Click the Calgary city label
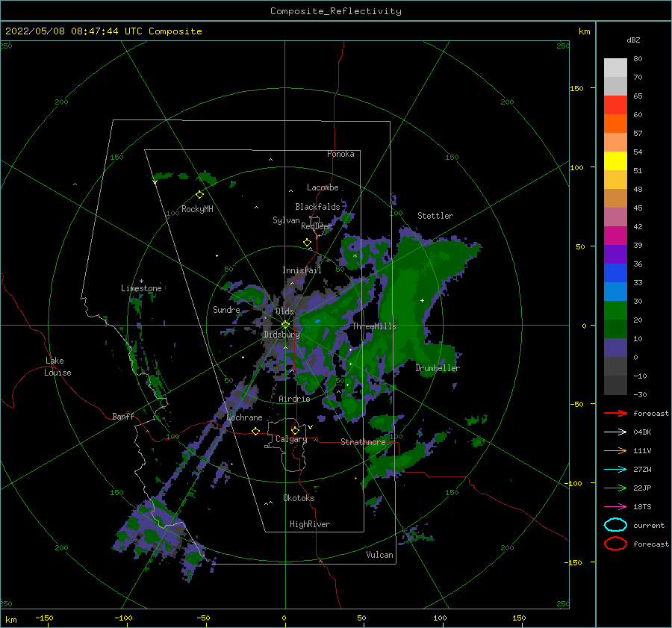The height and width of the screenshot is (628, 672). tap(291, 439)
